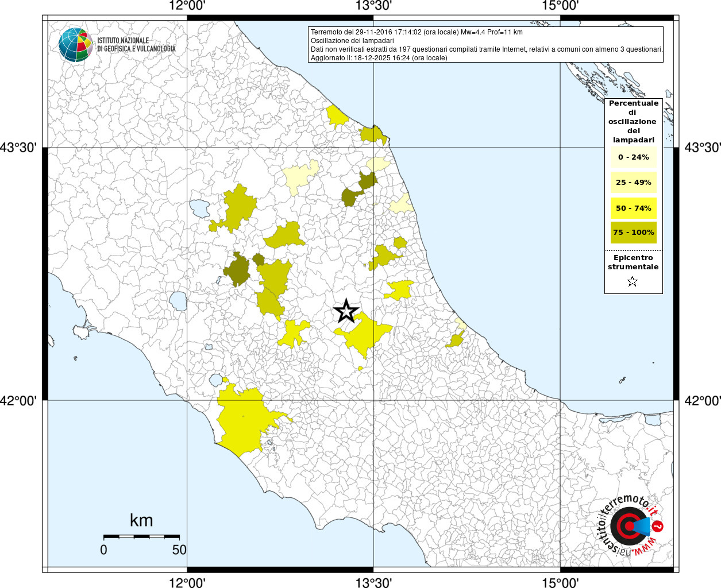Click the star symbol in the legend
Image resolution: width=721 pixels, height=588 pixels.
(633, 281)
